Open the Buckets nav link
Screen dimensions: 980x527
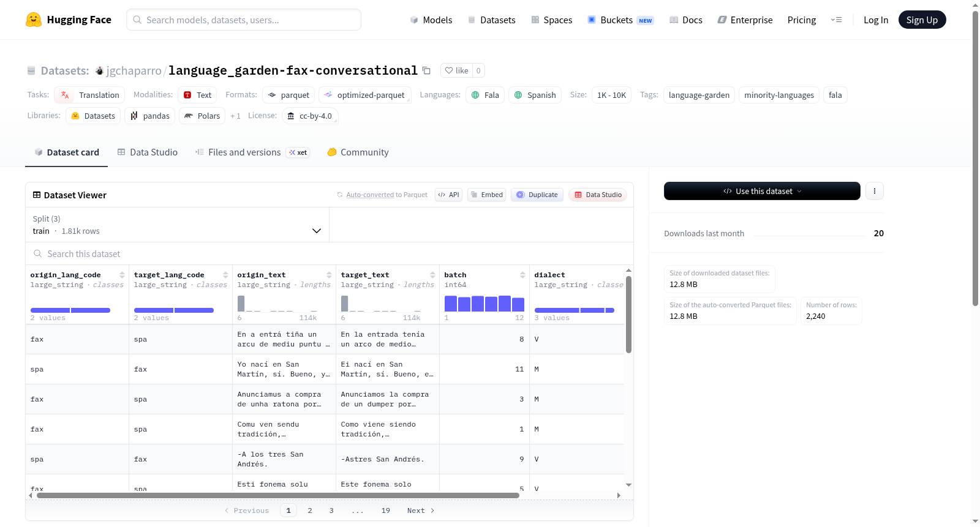coord(620,20)
